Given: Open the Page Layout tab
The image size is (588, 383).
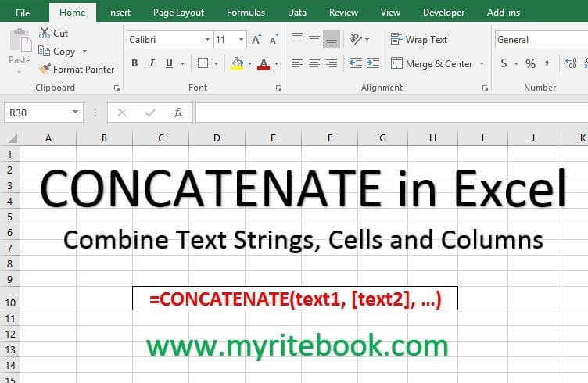Looking at the screenshot, I should tap(178, 13).
